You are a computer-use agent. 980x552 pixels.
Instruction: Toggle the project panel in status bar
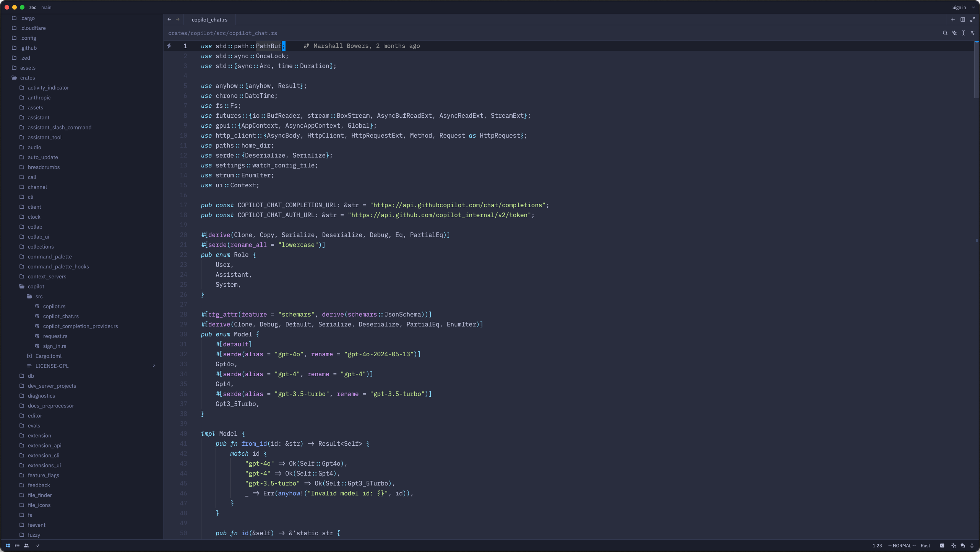(8, 546)
